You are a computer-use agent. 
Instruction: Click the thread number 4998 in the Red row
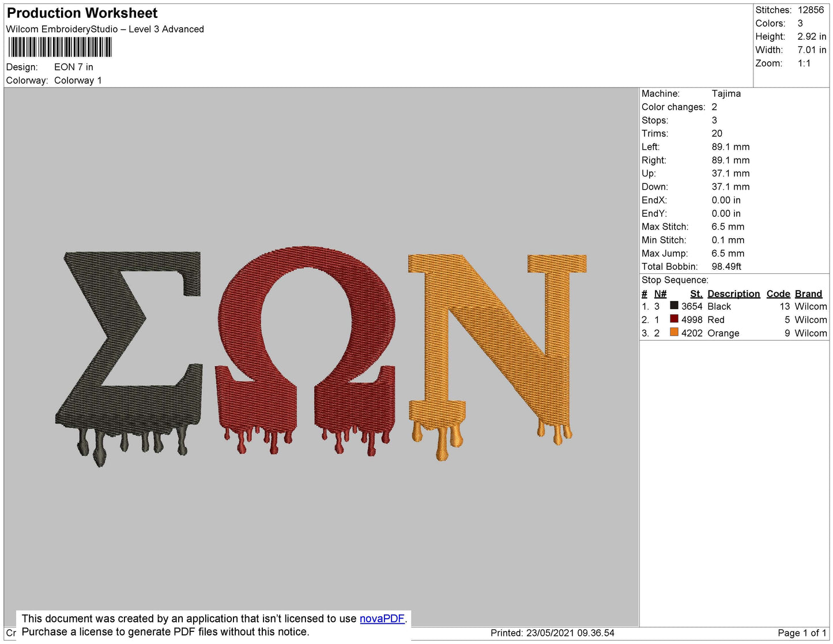point(692,320)
